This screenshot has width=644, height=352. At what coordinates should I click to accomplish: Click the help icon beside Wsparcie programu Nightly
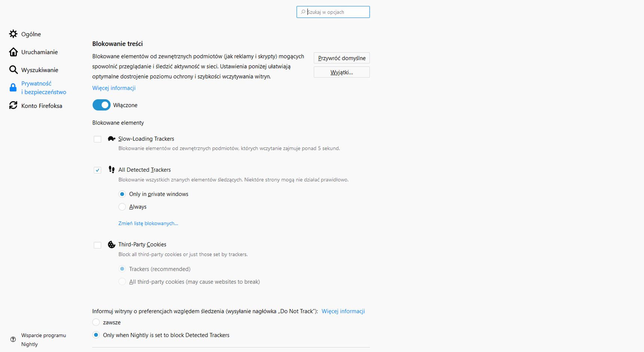13,339
